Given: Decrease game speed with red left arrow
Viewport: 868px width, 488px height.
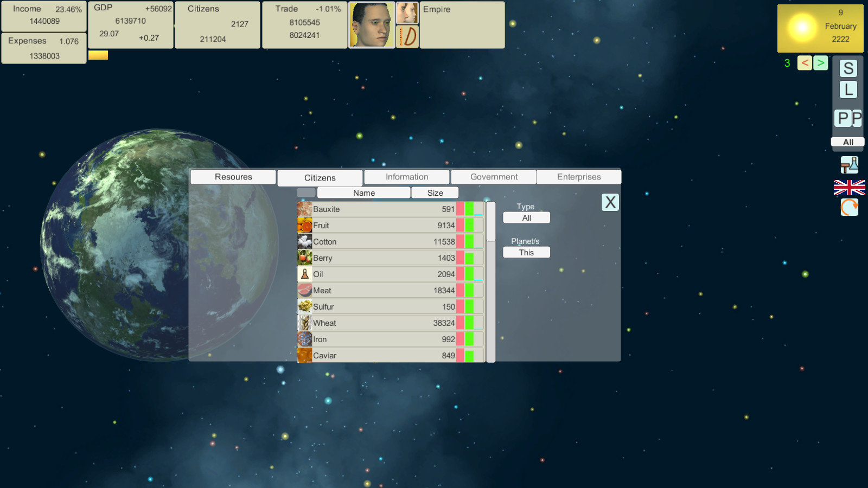Looking at the screenshot, I should point(805,63).
